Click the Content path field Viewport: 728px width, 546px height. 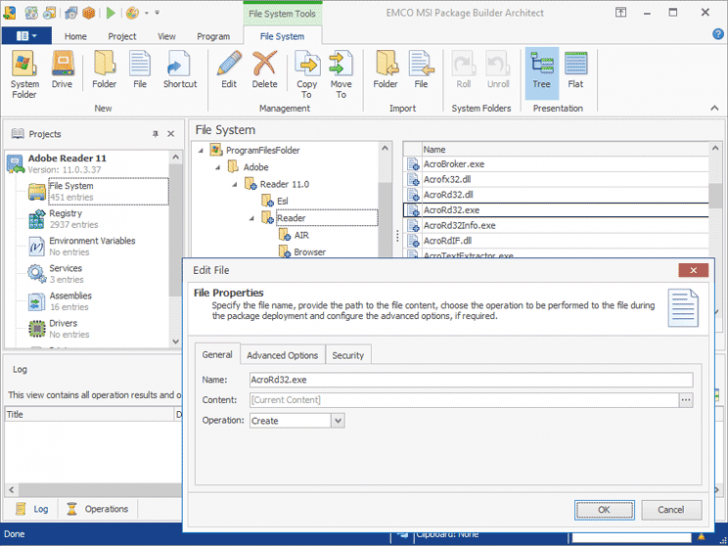(x=464, y=400)
